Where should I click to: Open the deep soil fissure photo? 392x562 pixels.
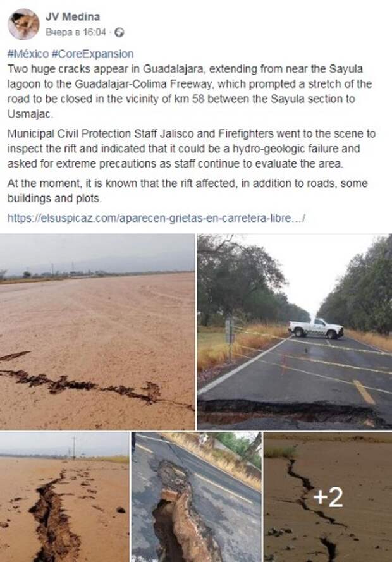(x=64, y=497)
